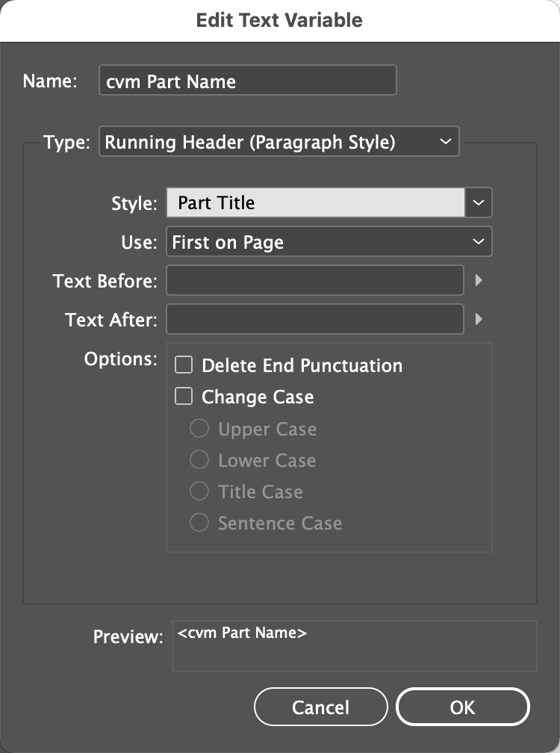This screenshot has width=560, height=753.
Task: Select the Upper Case radio option
Action: tap(199, 429)
